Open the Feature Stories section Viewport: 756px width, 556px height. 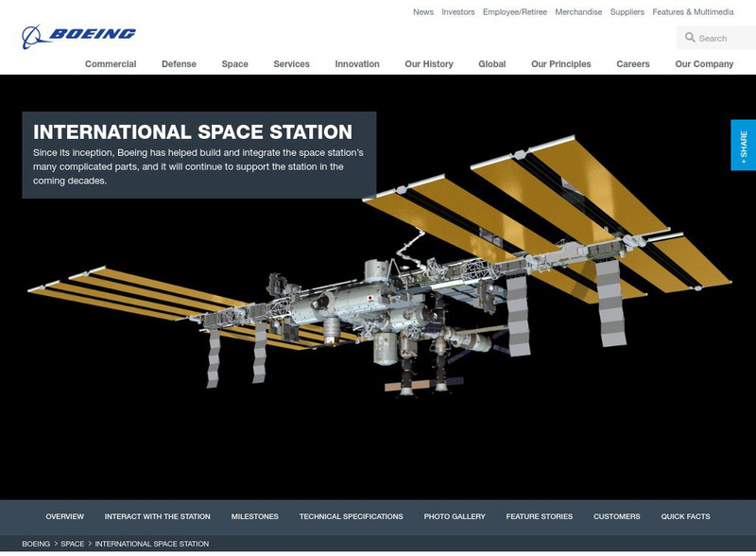coord(539,516)
